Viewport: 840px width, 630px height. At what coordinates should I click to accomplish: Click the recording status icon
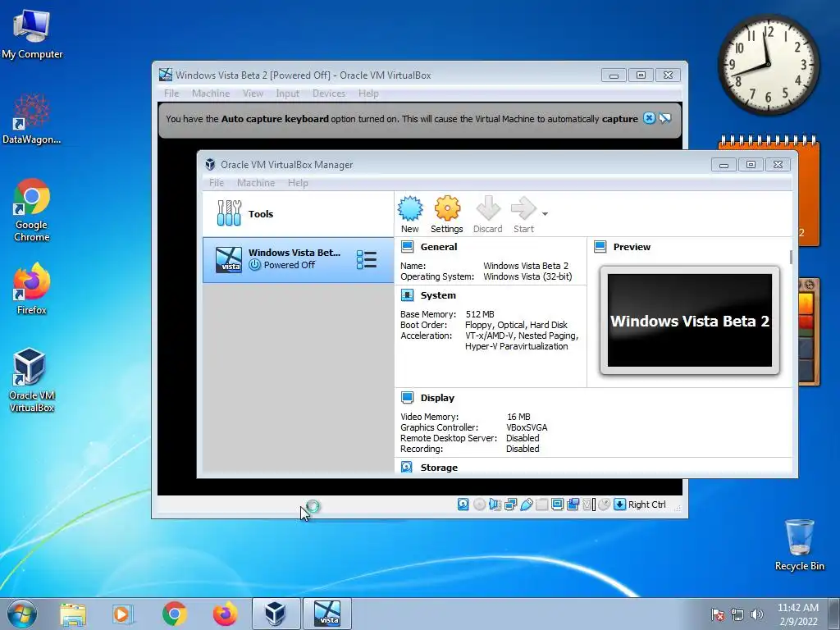point(573,504)
